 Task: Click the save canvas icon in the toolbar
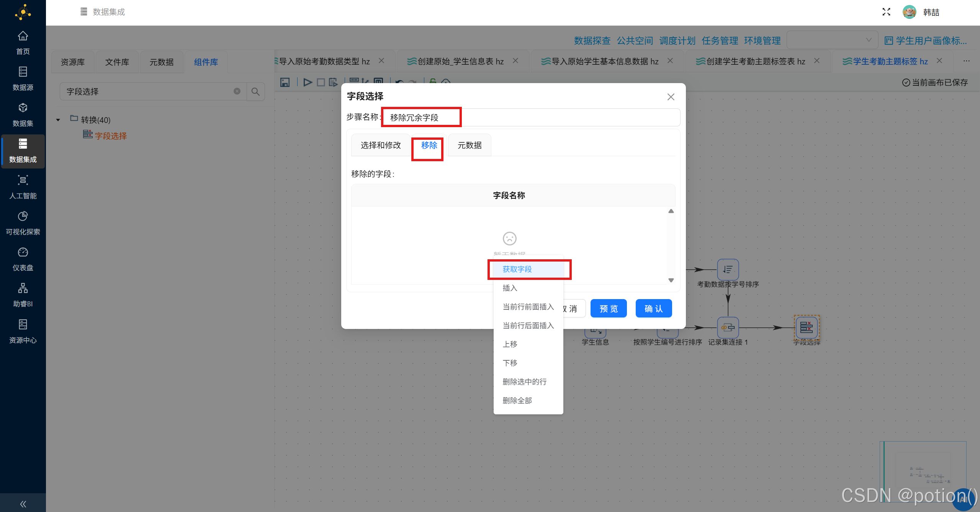[285, 82]
